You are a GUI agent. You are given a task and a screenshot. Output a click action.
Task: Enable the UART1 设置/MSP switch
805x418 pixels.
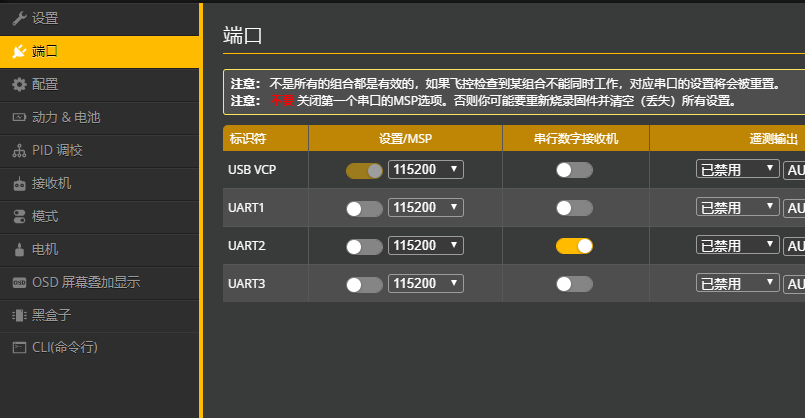[364, 208]
